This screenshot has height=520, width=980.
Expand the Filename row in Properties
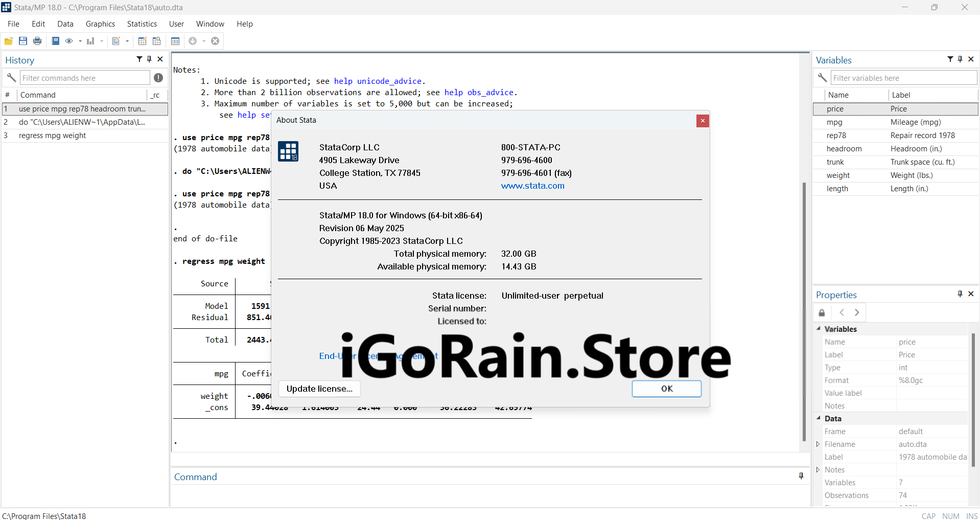pos(818,444)
